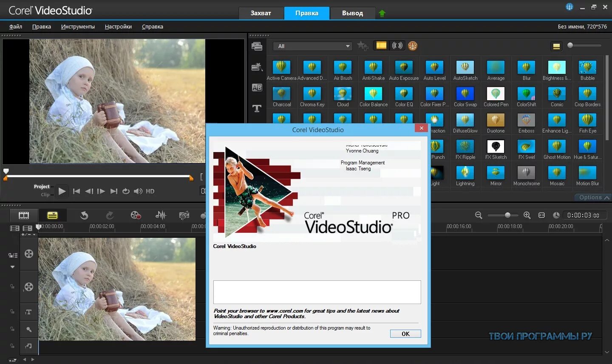The height and width of the screenshot is (364, 612).
Task: Step to the previous frame
Action: pos(89,191)
